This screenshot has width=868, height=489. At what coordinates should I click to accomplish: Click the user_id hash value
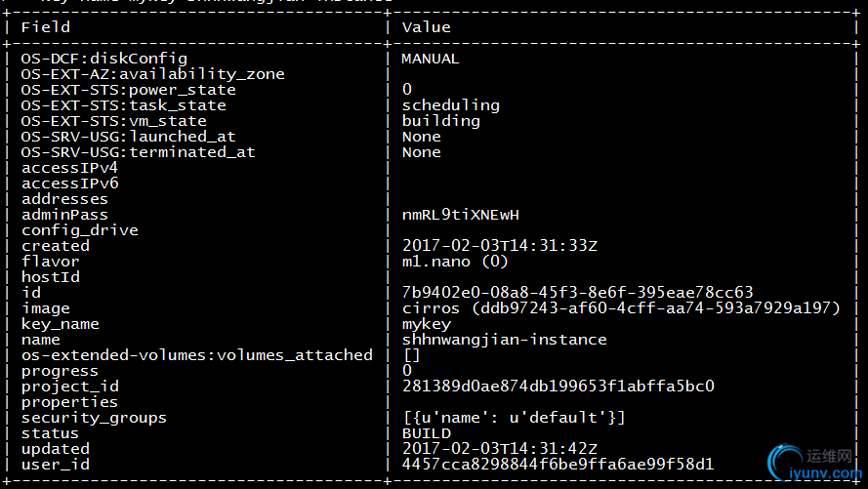558,464
